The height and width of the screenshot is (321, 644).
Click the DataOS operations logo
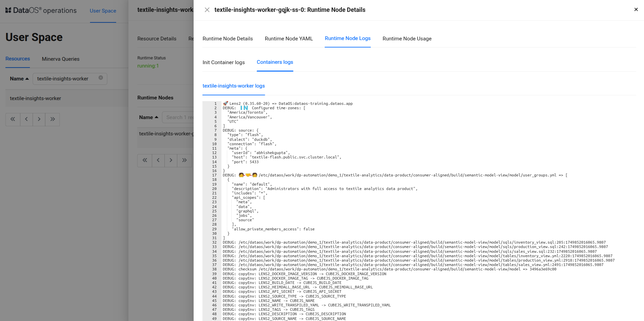pos(41,11)
